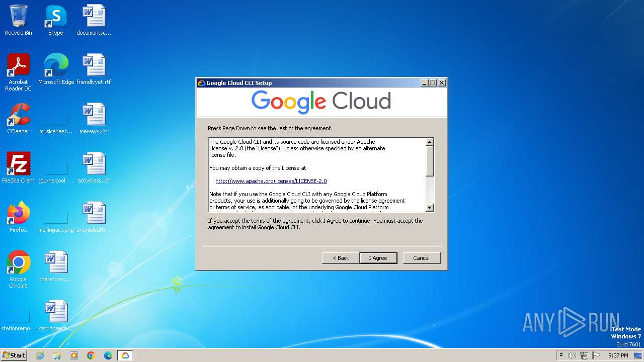Screen dimensions: 644x362
Task: Select the meways.rtf file icon
Action: point(94,119)
